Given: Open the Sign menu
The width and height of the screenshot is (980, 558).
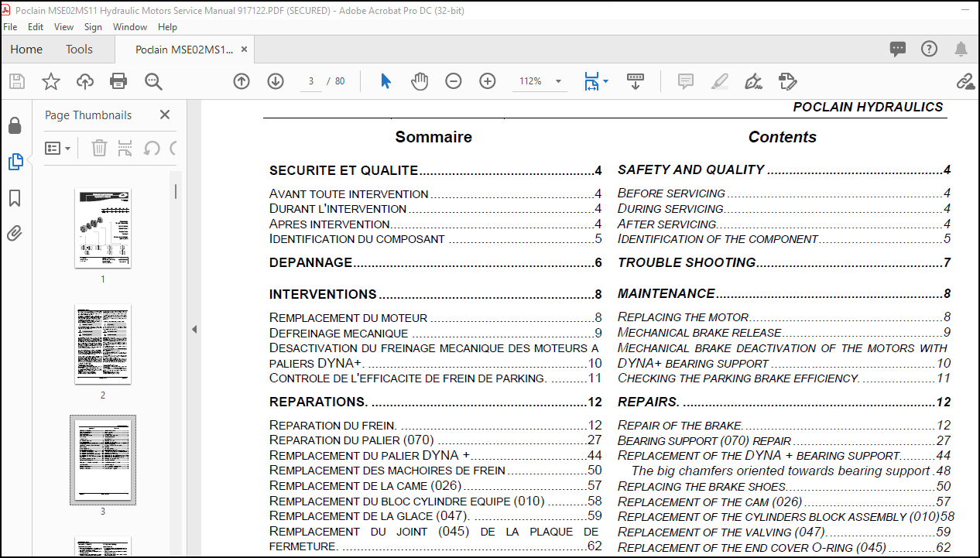Looking at the screenshot, I should coord(93,26).
